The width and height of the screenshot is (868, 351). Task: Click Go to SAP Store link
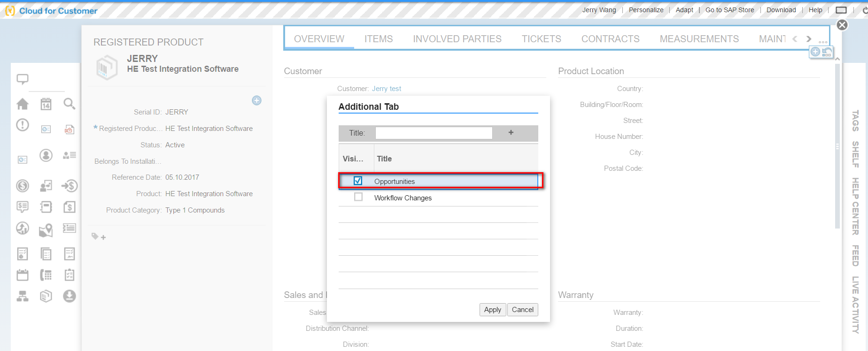point(729,10)
